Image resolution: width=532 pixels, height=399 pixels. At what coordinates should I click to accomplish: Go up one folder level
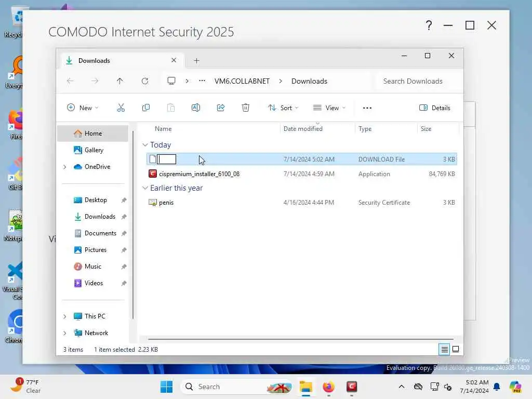[120, 81]
